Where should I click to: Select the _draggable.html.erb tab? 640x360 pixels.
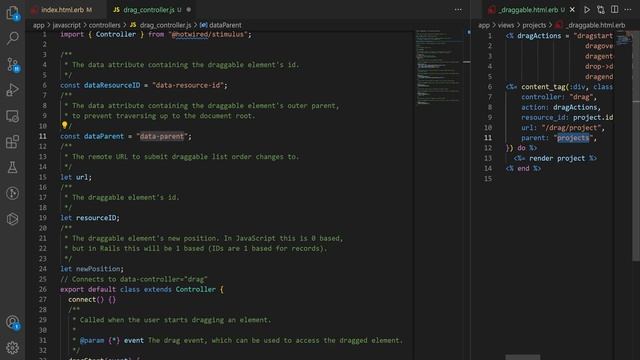coord(529,9)
